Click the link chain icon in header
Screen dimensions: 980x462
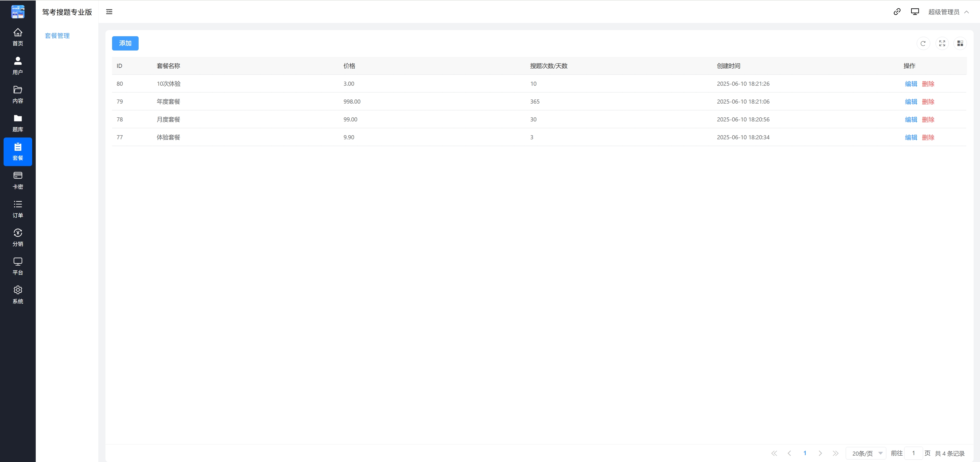[897, 12]
